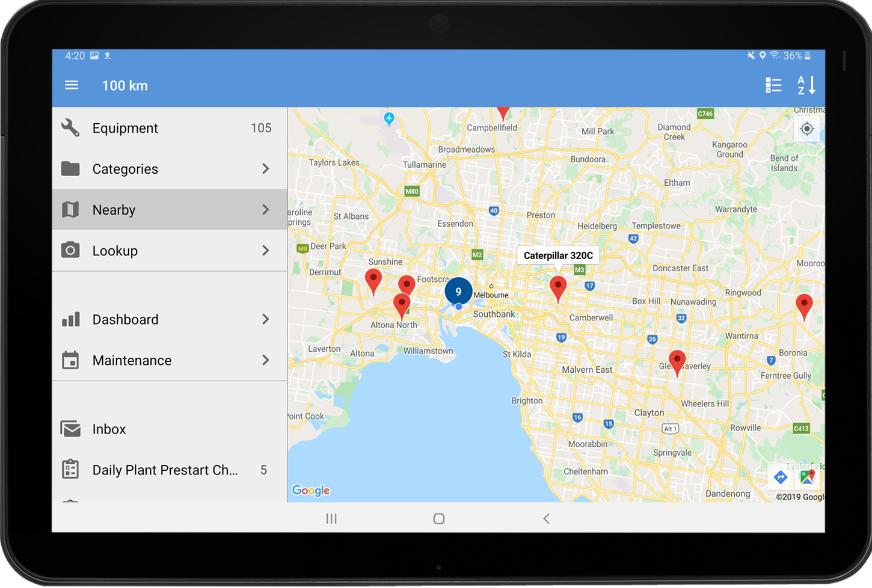Tap the Caterpillar 320C info label
This screenshot has width=872, height=588.
pyautogui.click(x=558, y=256)
